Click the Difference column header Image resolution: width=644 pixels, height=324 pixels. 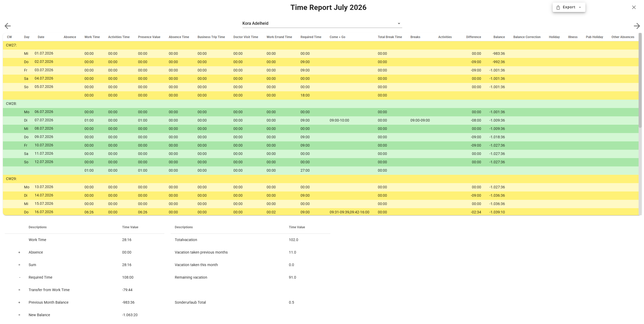coord(473,37)
